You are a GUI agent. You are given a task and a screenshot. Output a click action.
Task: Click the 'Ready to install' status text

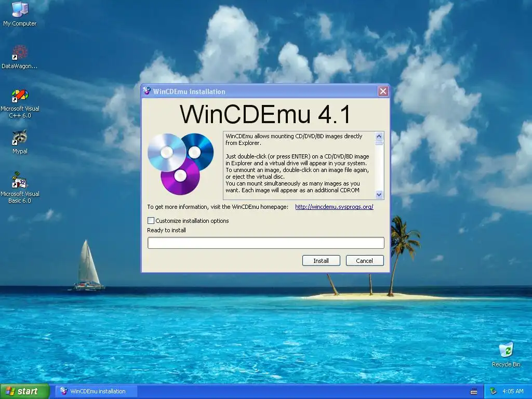click(x=167, y=230)
